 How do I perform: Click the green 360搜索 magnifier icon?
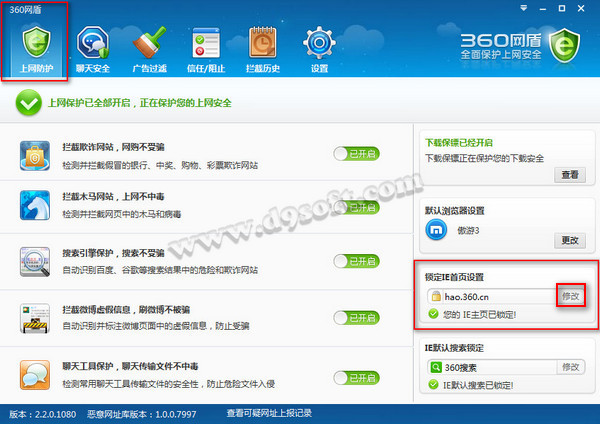click(x=436, y=367)
